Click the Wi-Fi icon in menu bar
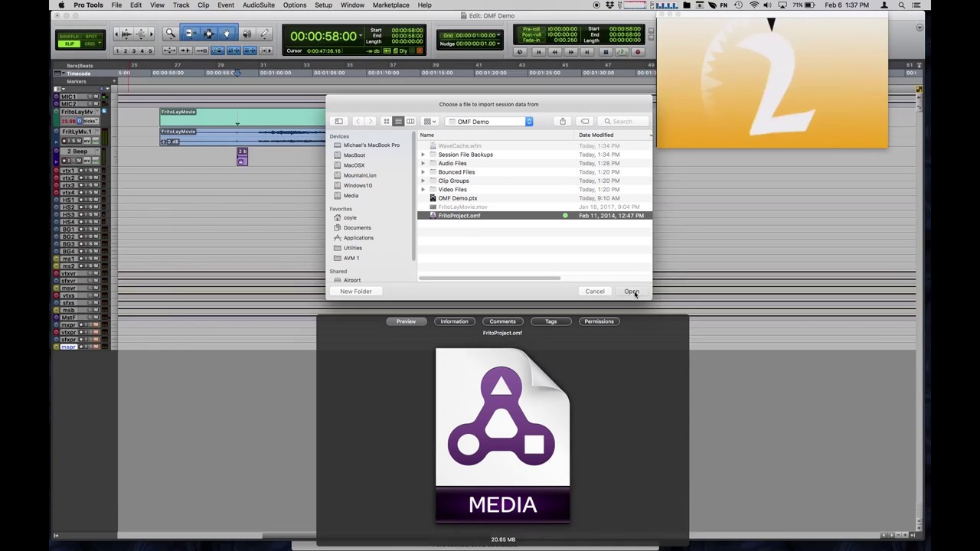This screenshot has height=551, width=980. click(x=753, y=5)
